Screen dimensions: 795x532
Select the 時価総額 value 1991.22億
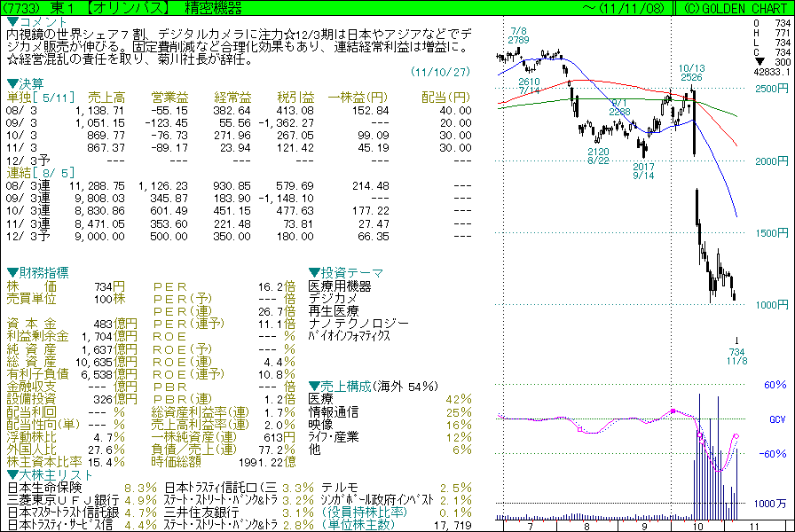point(267,462)
